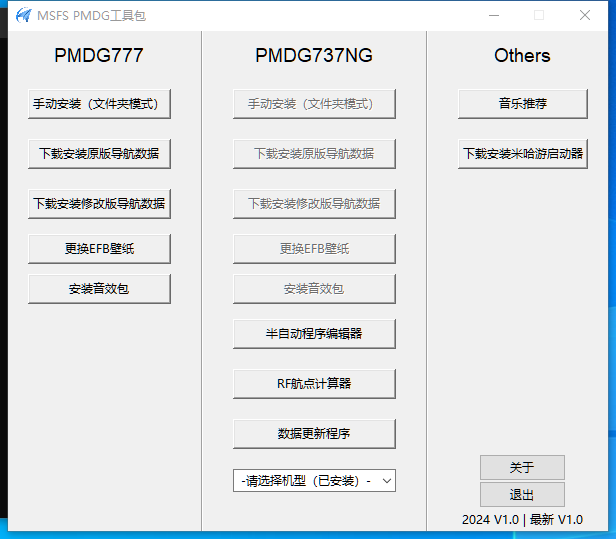Click PMDG737NG 手动安装 (文件夹模式) button

(314, 104)
